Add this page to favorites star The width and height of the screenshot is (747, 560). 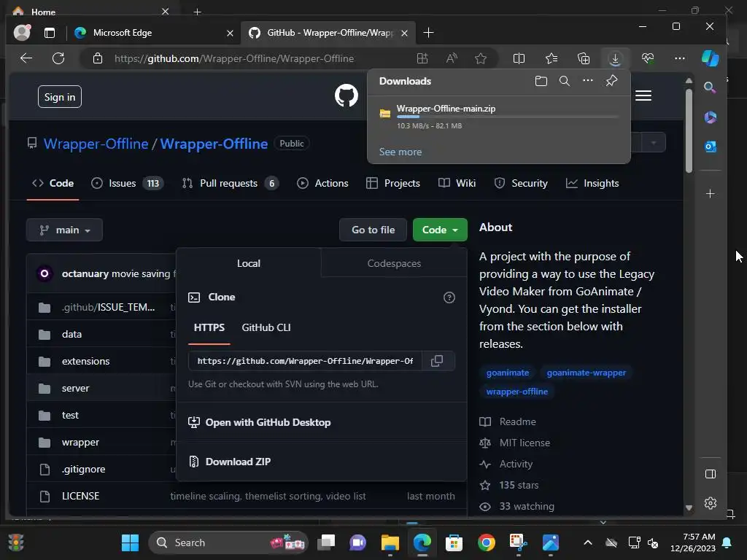coord(481,58)
